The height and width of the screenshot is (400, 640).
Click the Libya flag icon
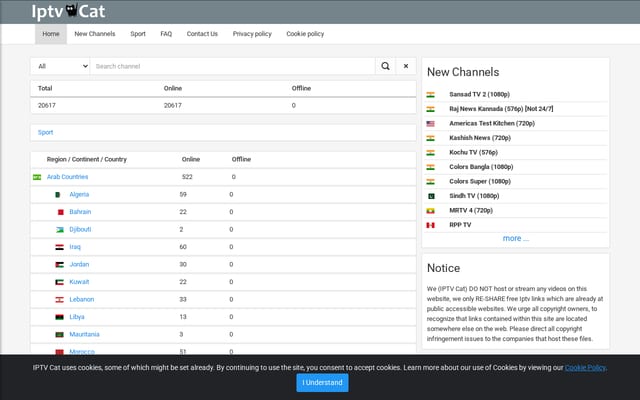60,317
